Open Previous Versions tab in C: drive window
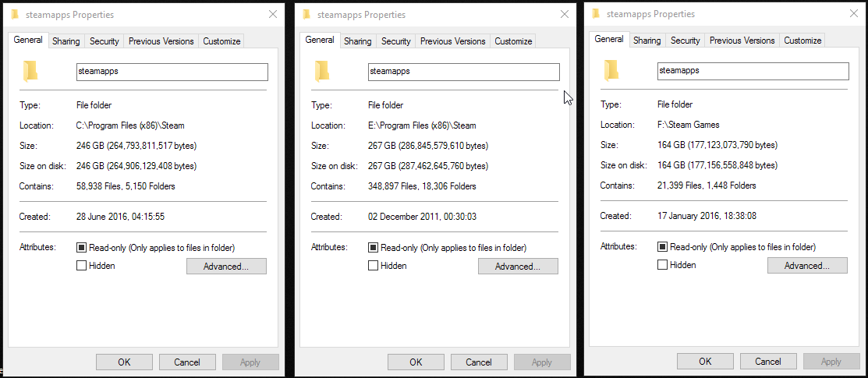This screenshot has height=378, width=868. coord(161,41)
